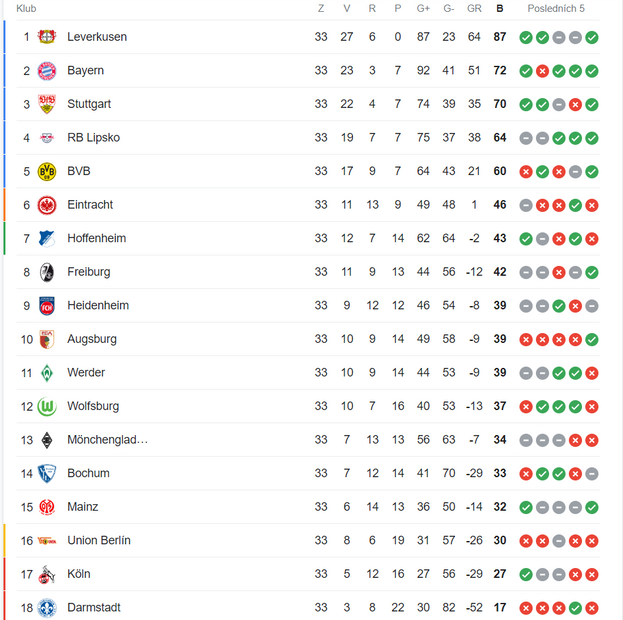Open the Freiburg club link
623x620 pixels.
[x=88, y=272]
